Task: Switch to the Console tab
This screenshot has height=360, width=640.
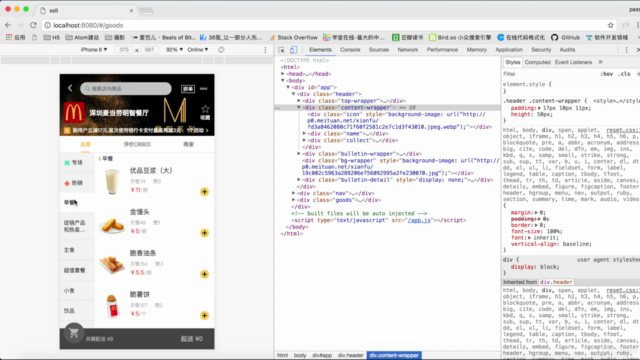Action: click(x=350, y=50)
